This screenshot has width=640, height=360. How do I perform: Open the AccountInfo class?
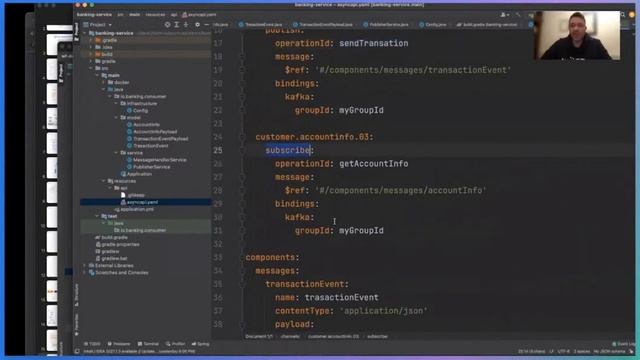143,124
